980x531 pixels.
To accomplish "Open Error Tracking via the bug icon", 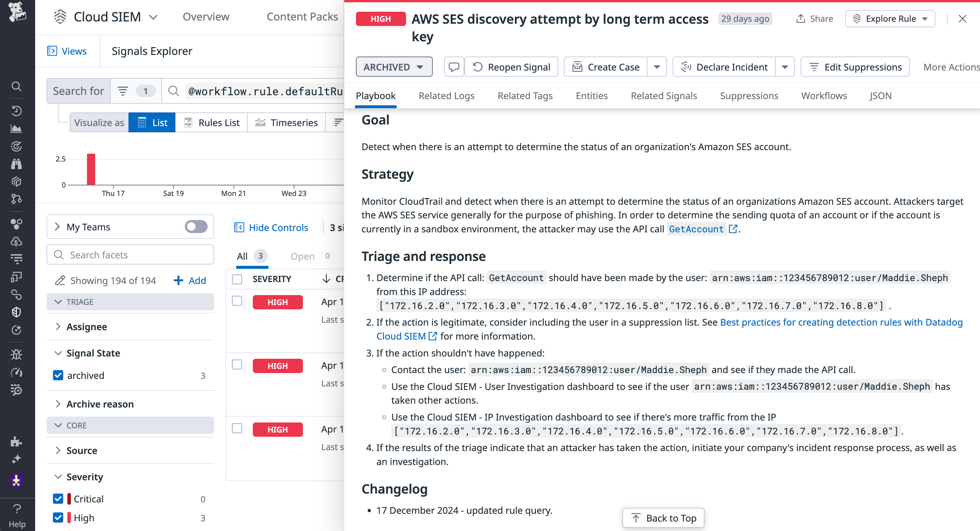I will click(17, 354).
